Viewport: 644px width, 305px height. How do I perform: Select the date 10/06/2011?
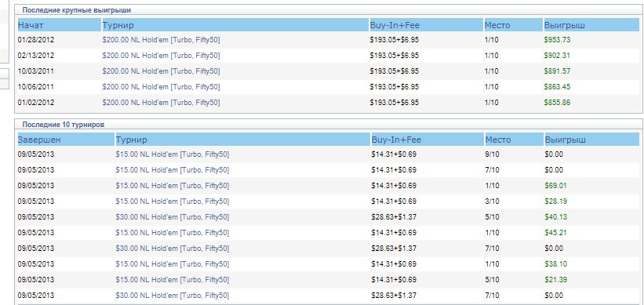pyautogui.click(x=36, y=87)
